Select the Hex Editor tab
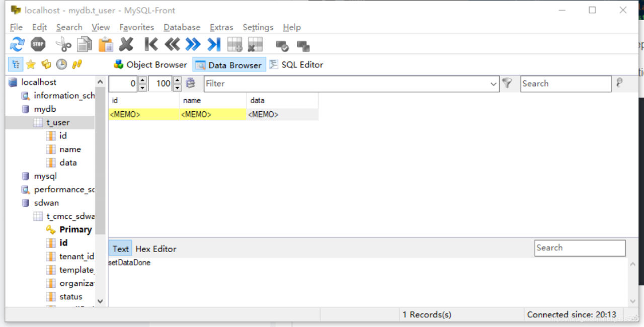 point(156,249)
